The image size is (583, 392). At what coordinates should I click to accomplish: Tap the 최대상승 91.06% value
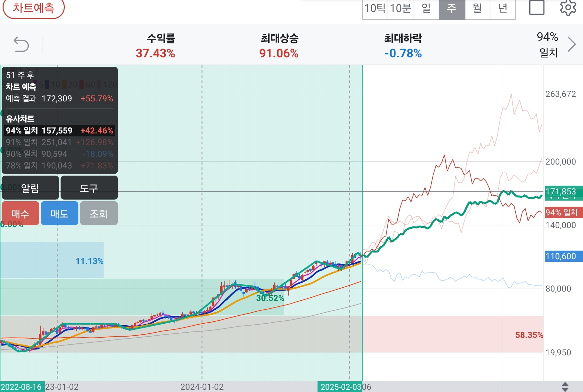(x=279, y=53)
